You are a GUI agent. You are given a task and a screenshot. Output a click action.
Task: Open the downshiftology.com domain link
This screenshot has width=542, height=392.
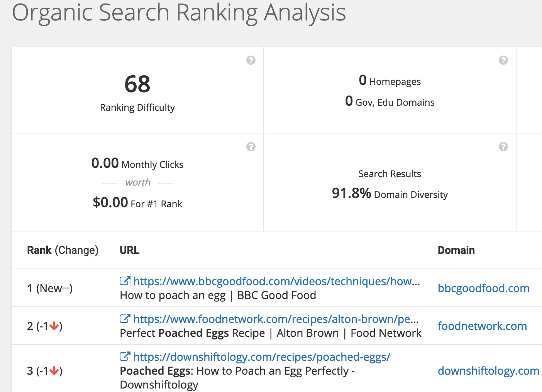click(488, 371)
